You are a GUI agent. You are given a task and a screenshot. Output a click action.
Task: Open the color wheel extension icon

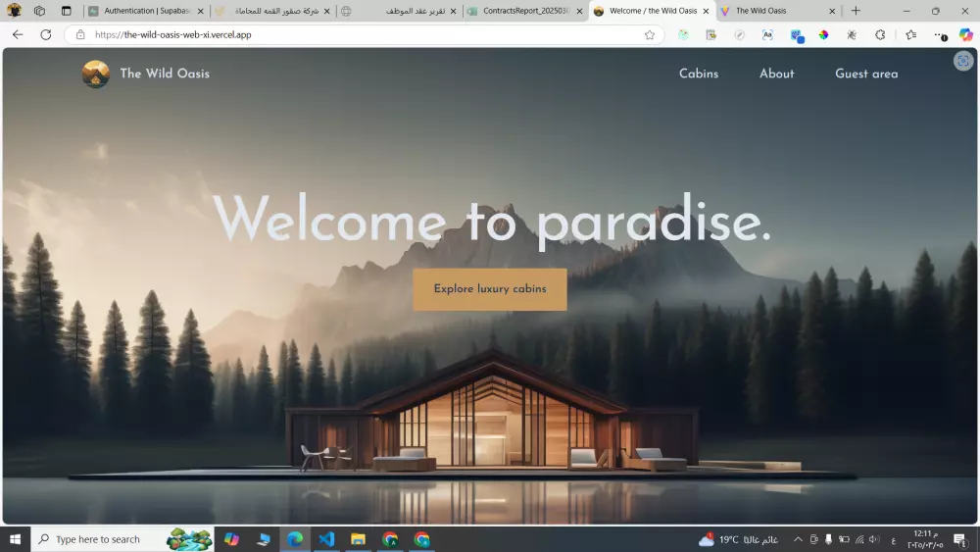point(824,35)
